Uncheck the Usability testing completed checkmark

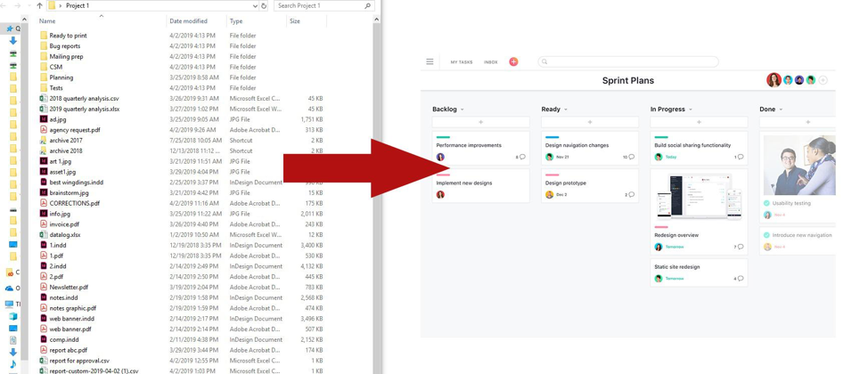click(x=766, y=203)
